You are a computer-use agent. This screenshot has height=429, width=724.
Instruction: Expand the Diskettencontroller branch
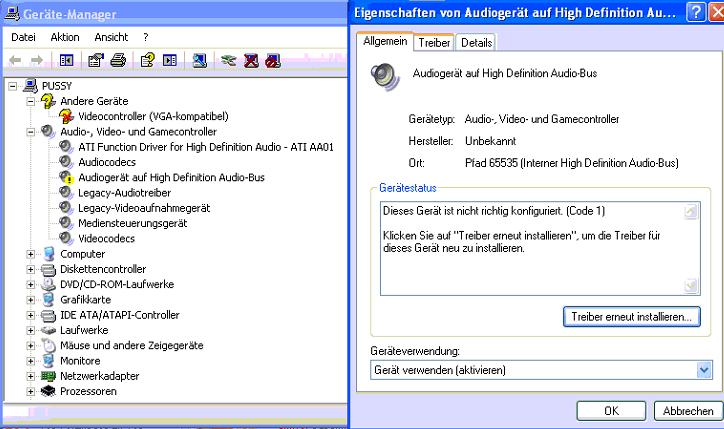click(x=30, y=269)
